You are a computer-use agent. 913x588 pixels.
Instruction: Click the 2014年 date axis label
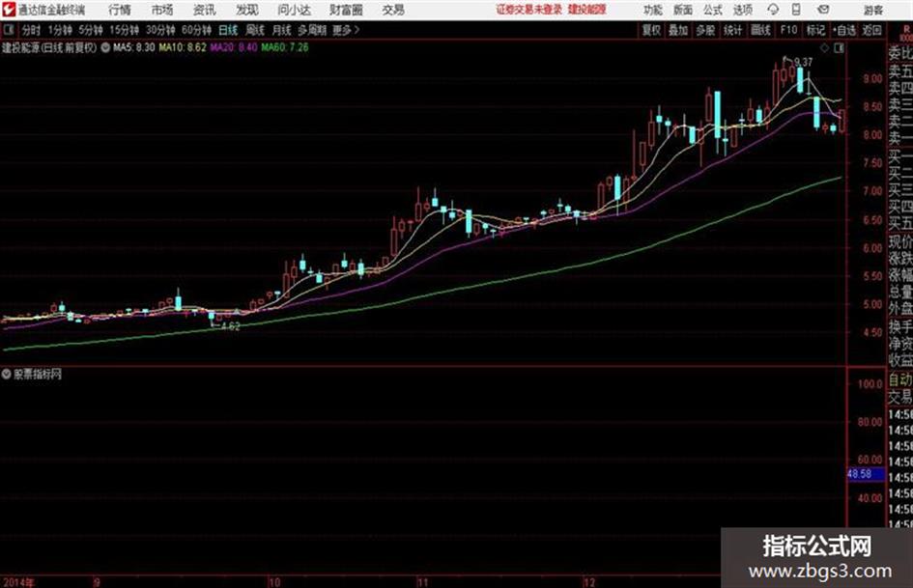[x=18, y=581]
